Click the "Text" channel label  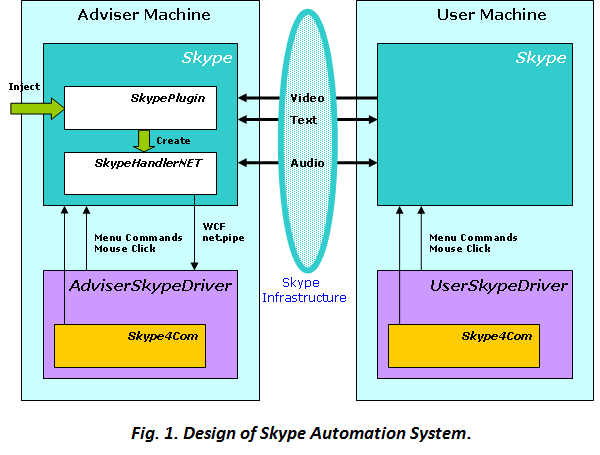303,120
